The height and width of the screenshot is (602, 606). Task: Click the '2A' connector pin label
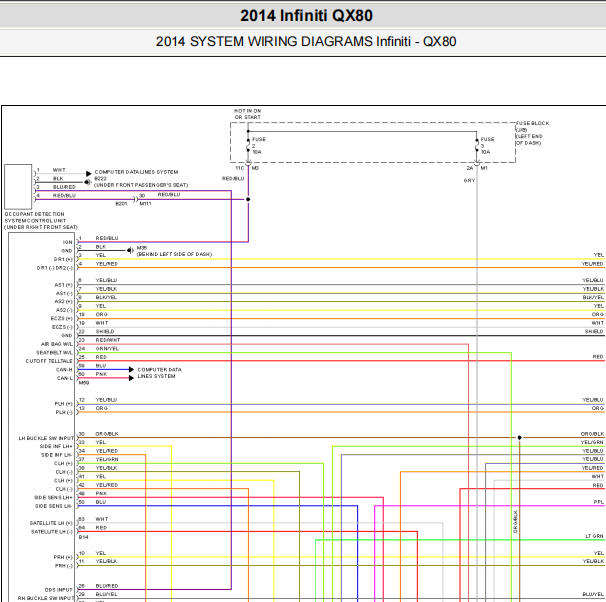[470, 168]
